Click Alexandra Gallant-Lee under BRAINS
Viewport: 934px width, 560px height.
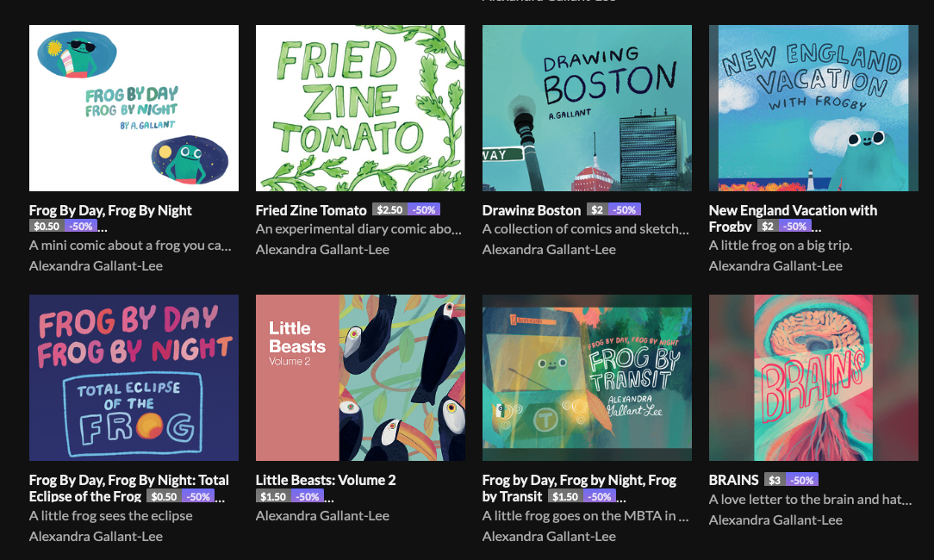[x=775, y=520]
